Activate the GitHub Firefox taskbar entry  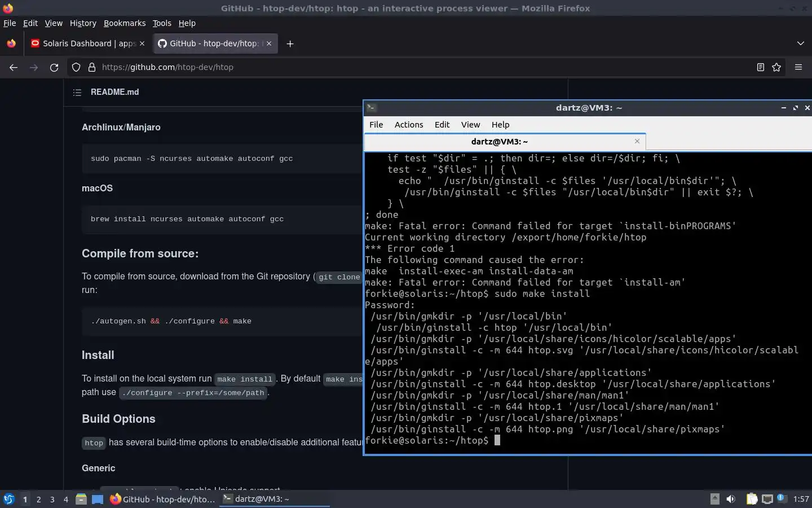pos(162,499)
